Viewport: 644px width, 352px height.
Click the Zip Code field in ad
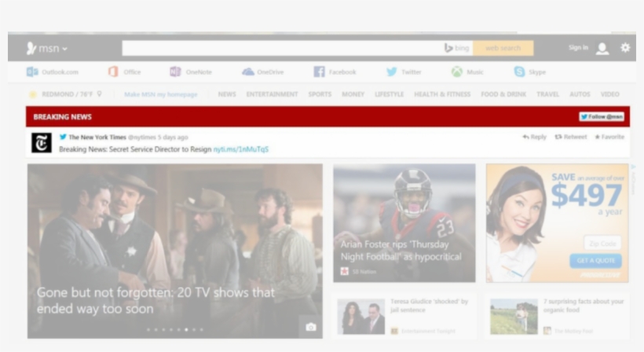tap(602, 244)
